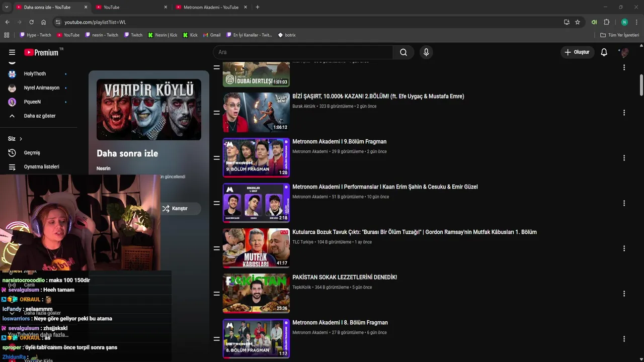Open the Chrome apps grid shortcut
Screen dimensions: 644x362
(x=7, y=35)
